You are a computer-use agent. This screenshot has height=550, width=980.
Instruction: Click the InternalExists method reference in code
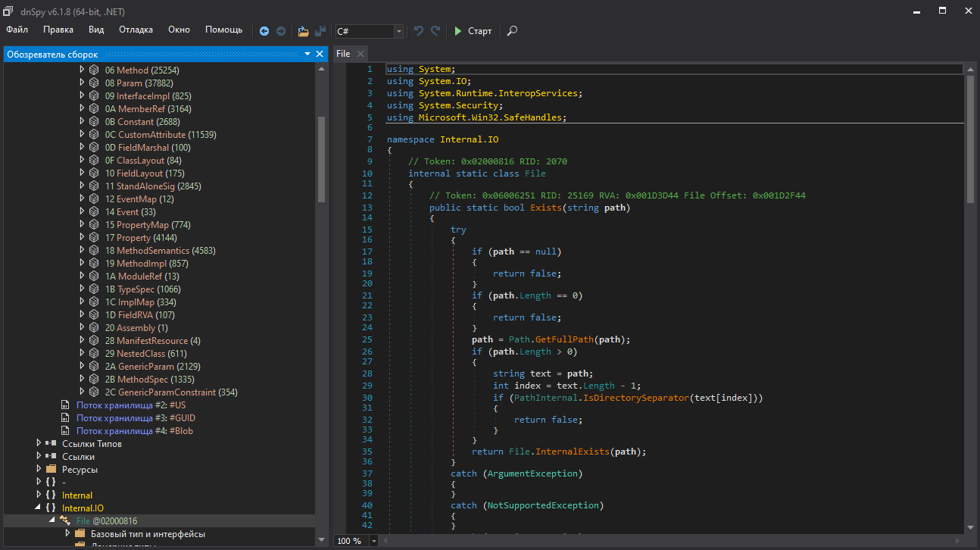pos(573,452)
